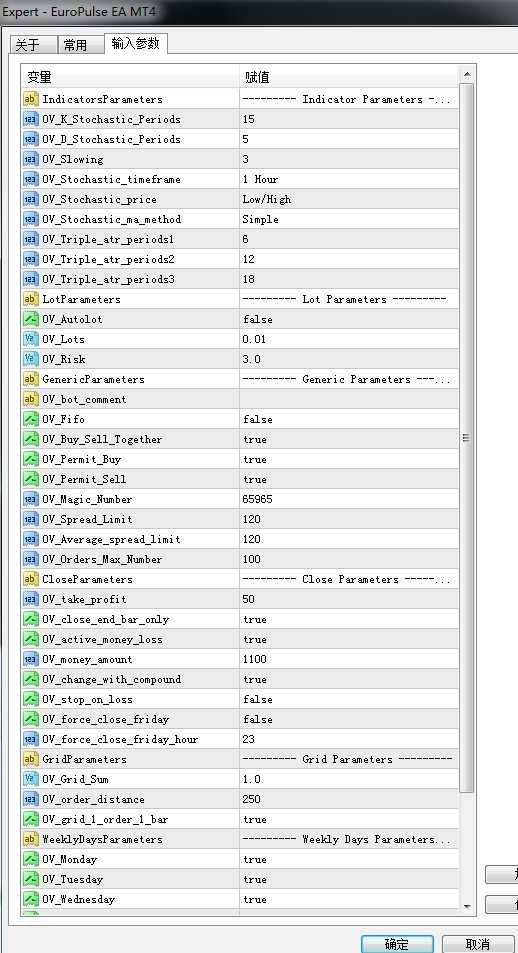
Task: Open the OV_Stochastic_ma_method Simple value
Action: tap(349, 219)
